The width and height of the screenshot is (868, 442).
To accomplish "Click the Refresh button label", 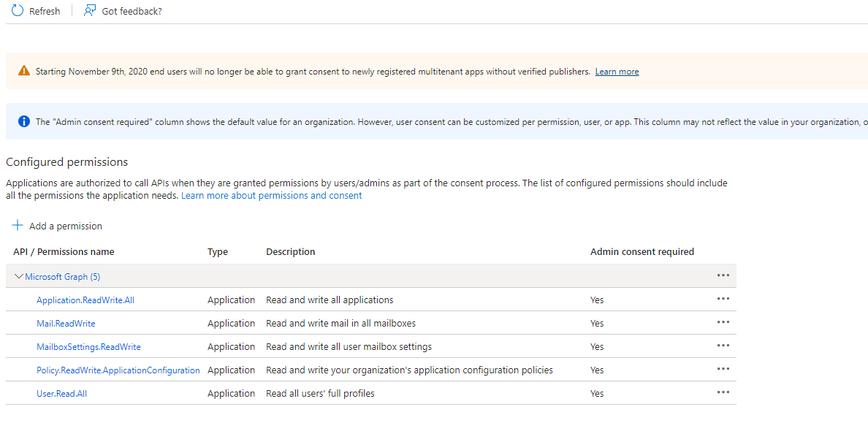I will [x=45, y=11].
